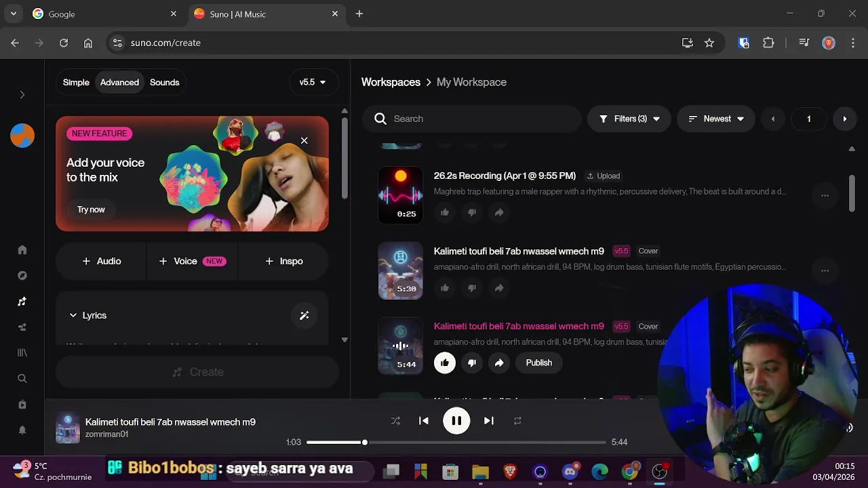
Task: Skip to the previous track
Action: point(424,421)
